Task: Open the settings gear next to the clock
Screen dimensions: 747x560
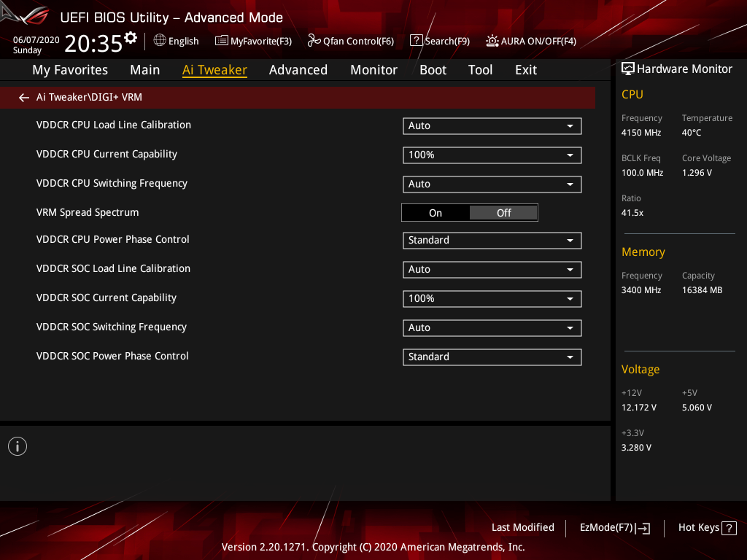Action: click(x=131, y=38)
